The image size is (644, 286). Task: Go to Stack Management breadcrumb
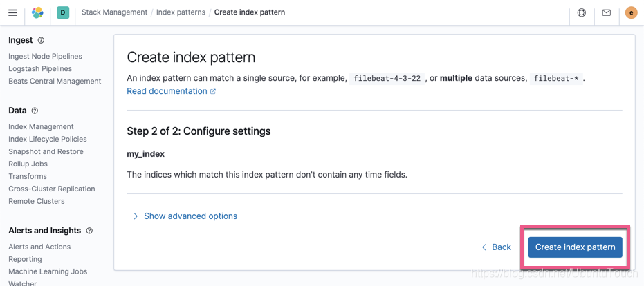pos(114,12)
